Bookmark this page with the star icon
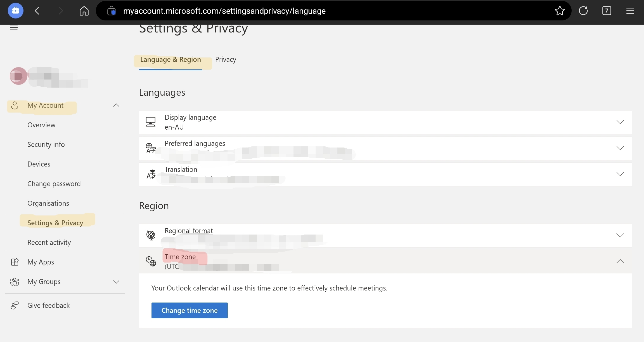The height and width of the screenshot is (342, 644). pyautogui.click(x=560, y=11)
